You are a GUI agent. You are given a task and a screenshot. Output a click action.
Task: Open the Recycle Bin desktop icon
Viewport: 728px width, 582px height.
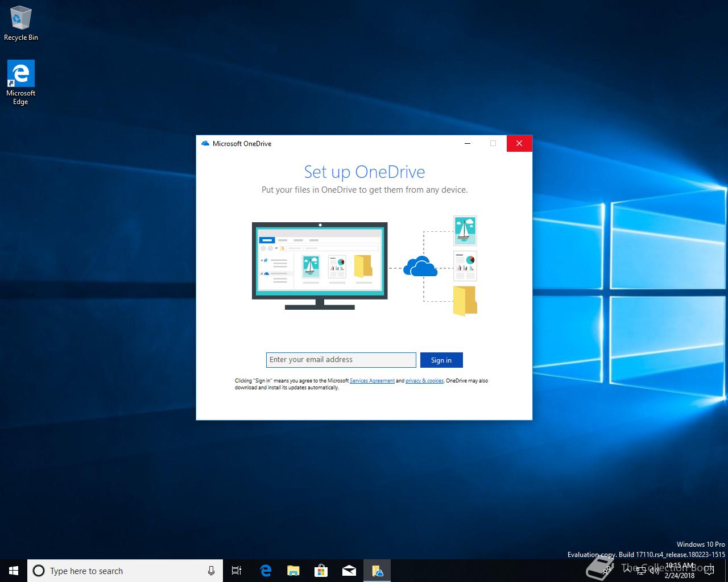(x=21, y=23)
